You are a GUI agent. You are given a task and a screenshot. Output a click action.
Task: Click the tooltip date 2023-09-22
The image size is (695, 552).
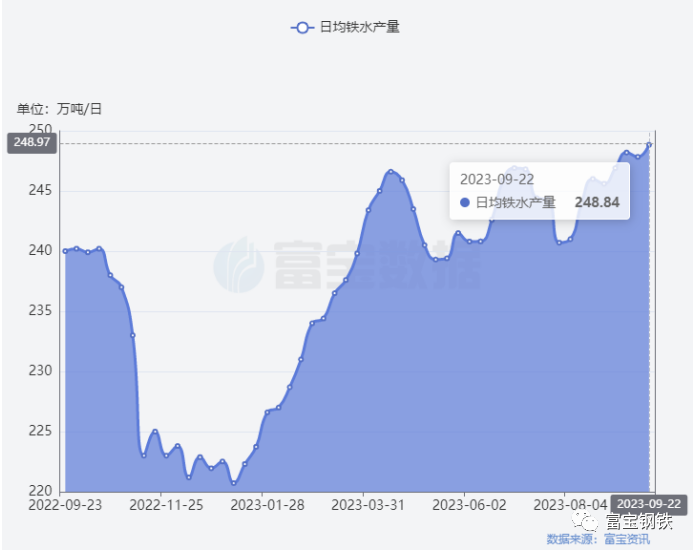coord(497,180)
